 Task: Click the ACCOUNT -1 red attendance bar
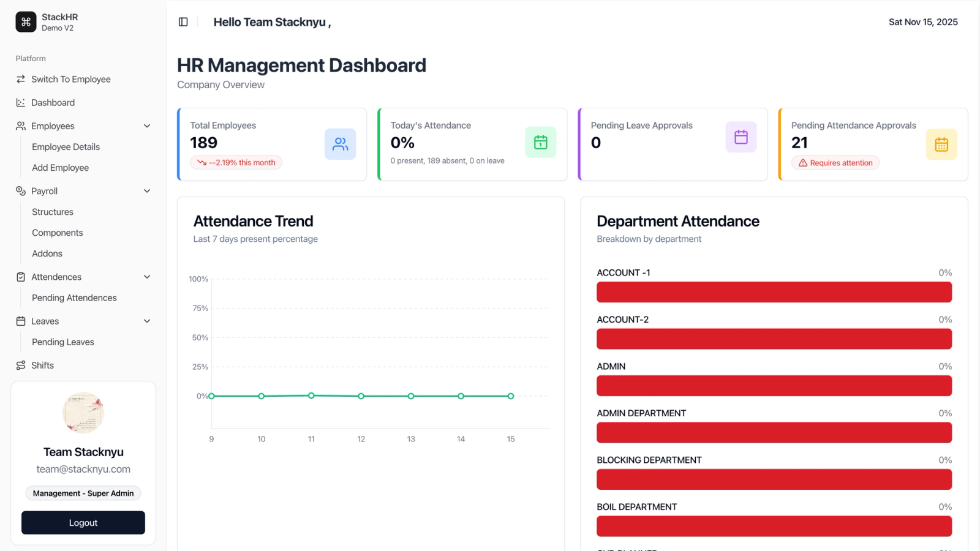[x=774, y=292]
